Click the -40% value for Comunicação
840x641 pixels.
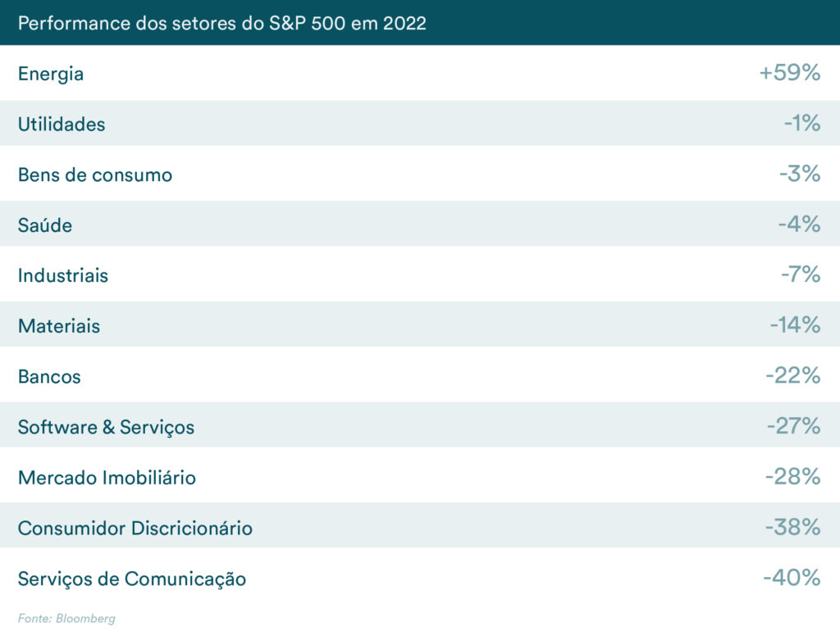(792, 578)
